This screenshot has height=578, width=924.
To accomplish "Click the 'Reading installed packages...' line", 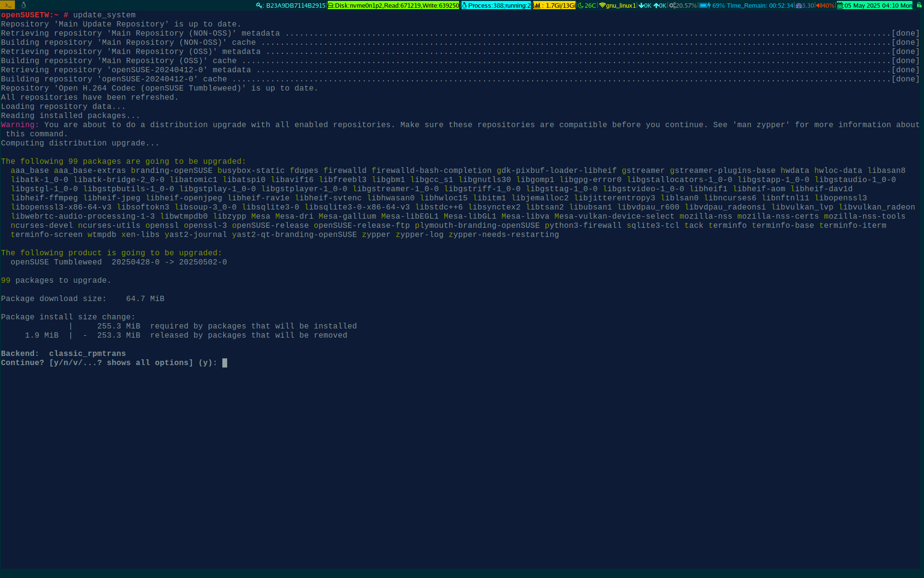I will [70, 116].
